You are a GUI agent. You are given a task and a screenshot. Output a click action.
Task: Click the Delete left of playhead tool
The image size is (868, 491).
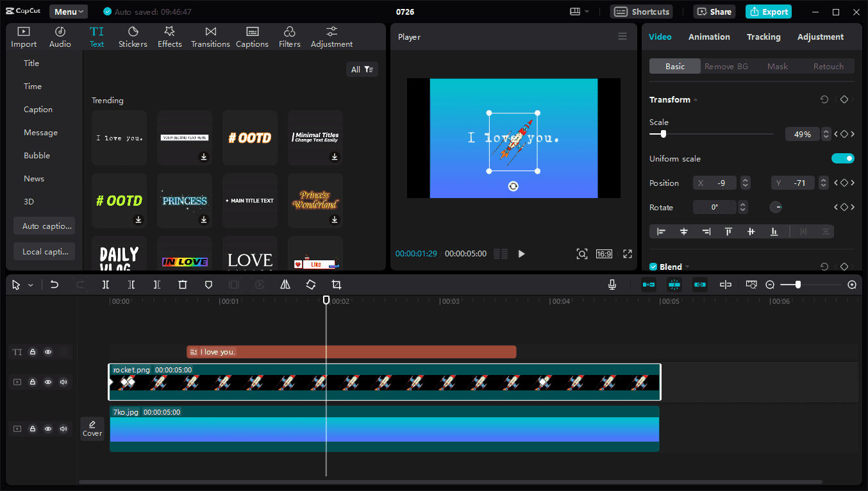point(131,285)
